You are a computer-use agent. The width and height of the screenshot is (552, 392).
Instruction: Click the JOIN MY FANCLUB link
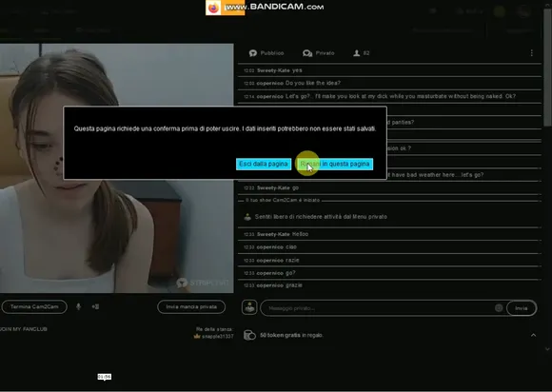point(24,329)
